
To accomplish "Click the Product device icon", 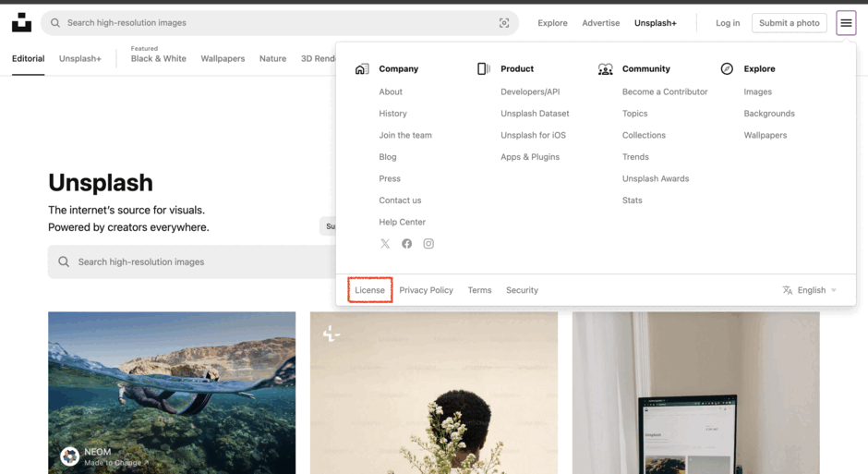I will coord(483,68).
